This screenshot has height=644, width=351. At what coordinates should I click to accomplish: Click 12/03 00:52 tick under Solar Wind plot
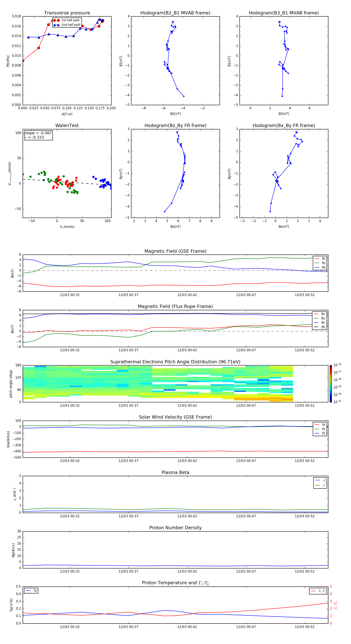[x=305, y=461]
